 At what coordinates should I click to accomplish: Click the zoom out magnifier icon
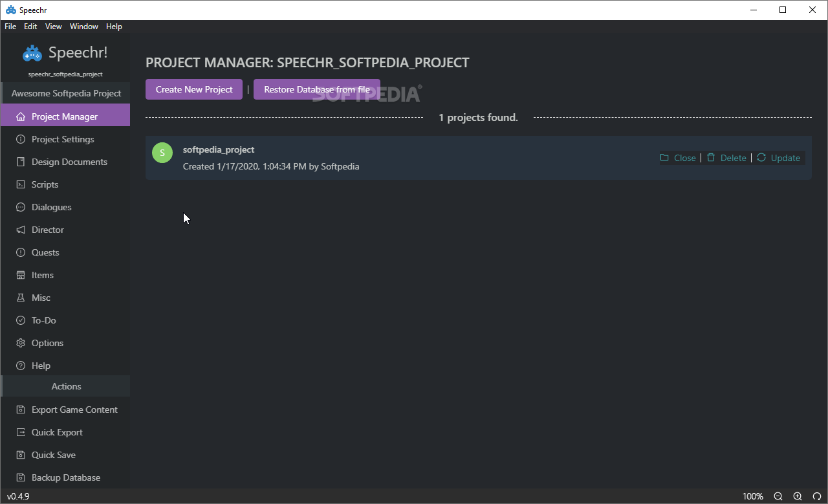(778, 496)
